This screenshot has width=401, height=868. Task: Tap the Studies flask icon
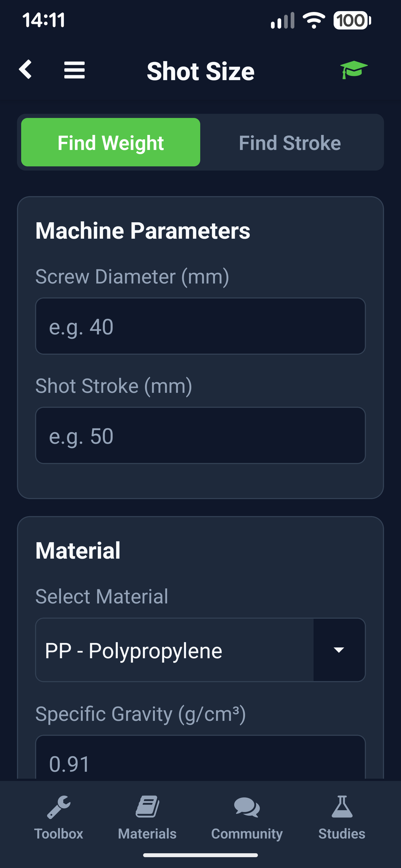click(342, 807)
